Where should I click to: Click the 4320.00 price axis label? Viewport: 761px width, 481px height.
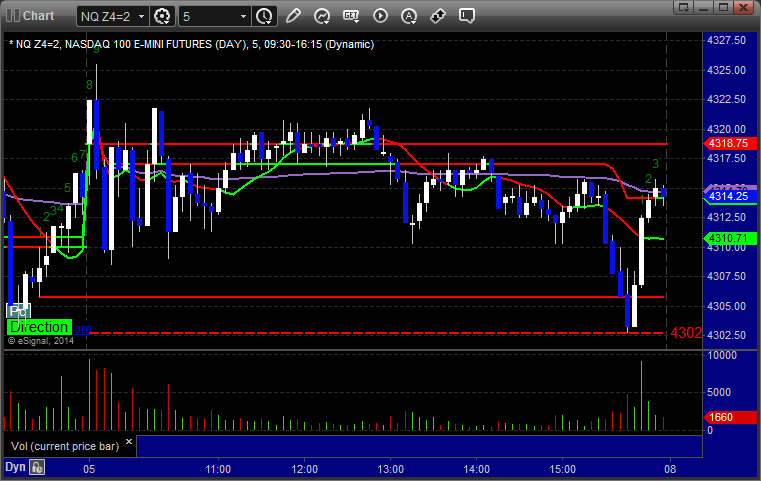[727, 129]
